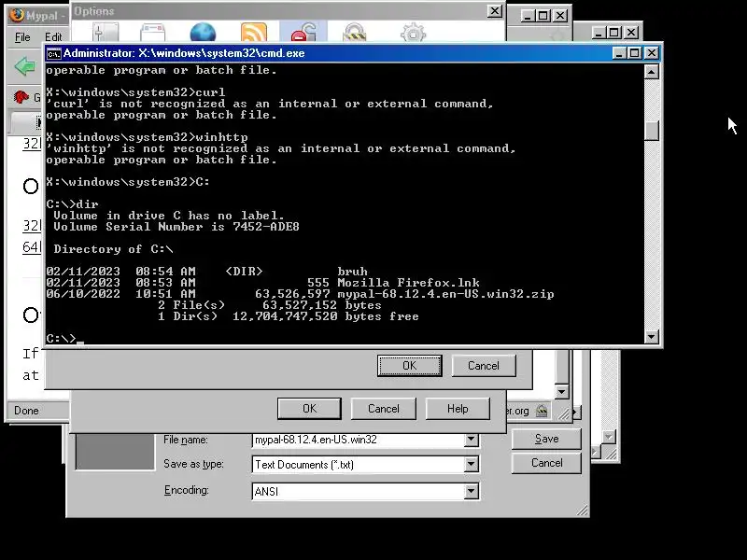This screenshot has width=747, height=560.
Task: Click the '12,704,747,520 bytes free' line
Action: pos(325,316)
